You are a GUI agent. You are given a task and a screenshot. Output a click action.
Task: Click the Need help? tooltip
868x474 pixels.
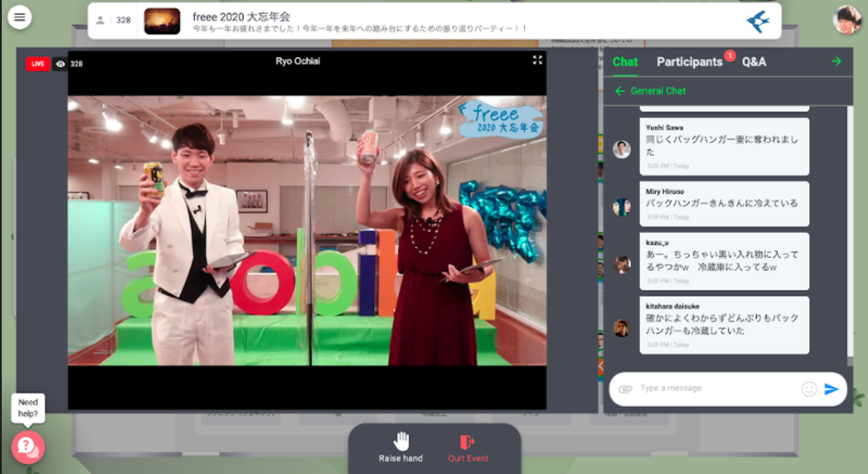[28, 408]
